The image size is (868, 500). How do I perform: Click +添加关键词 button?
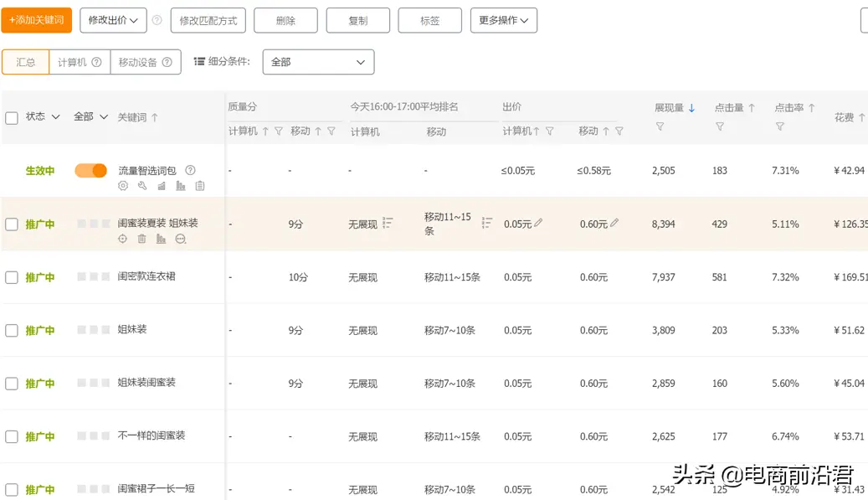click(37, 20)
